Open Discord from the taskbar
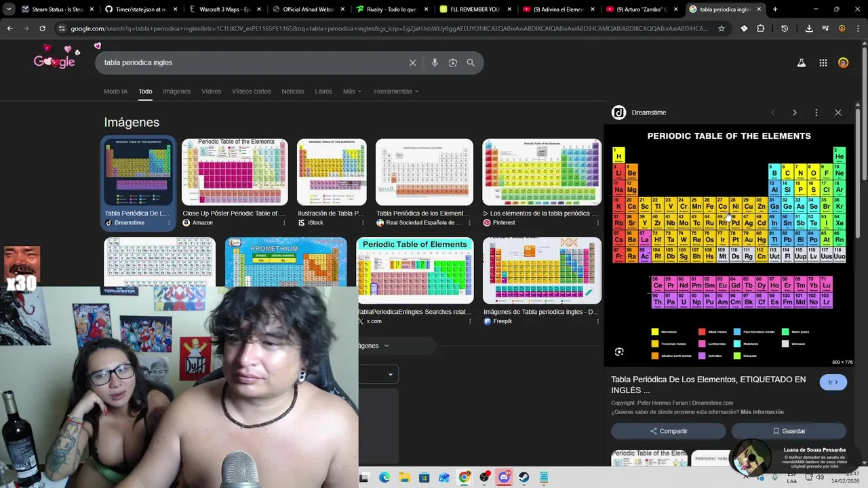The height and width of the screenshot is (488, 868). [504, 477]
